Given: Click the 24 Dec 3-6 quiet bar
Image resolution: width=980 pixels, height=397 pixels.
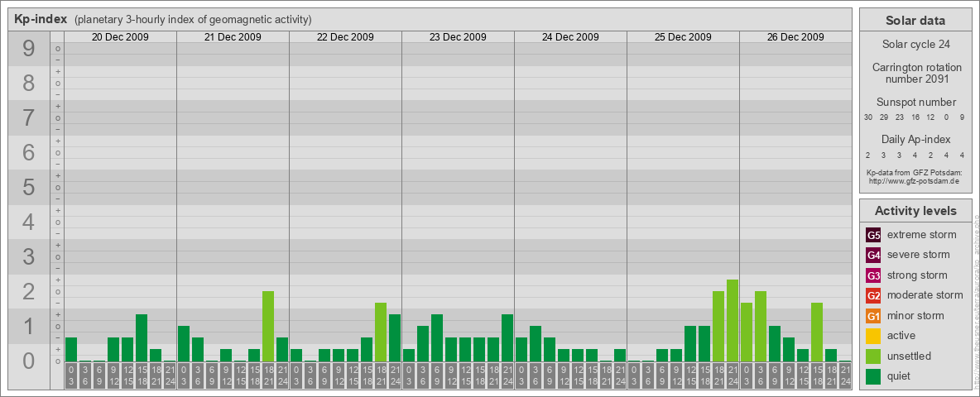Looking at the screenshot, I should coord(536,344).
